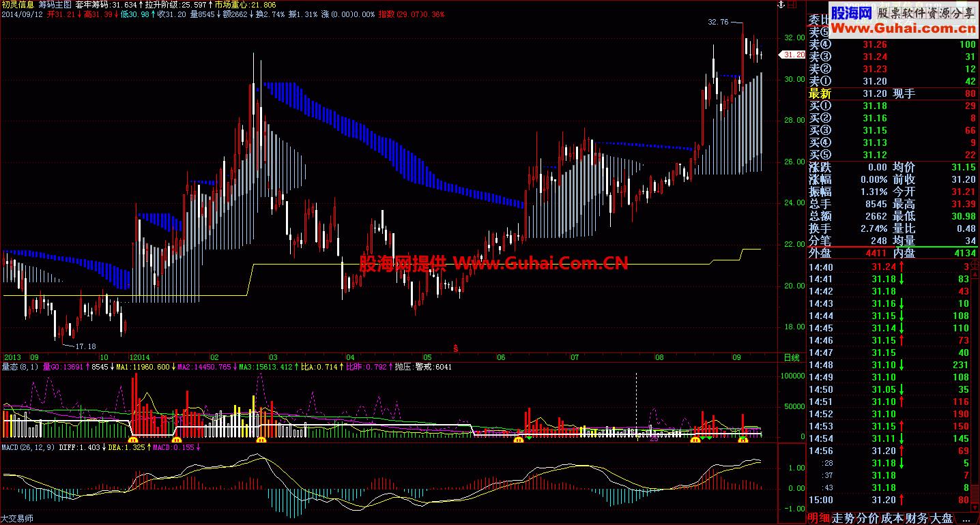
Task: Click the white 31.20 current price tag
Action: click(793, 55)
